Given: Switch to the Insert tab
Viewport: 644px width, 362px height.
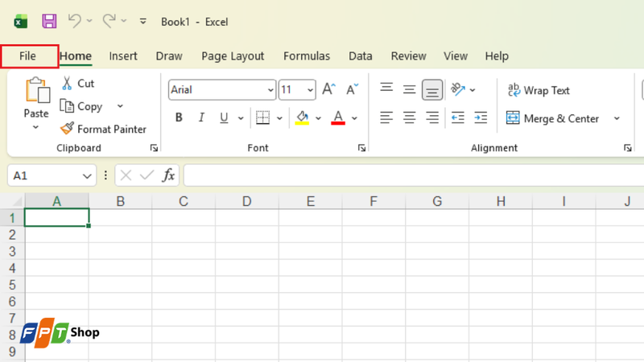Looking at the screenshot, I should tap(123, 56).
